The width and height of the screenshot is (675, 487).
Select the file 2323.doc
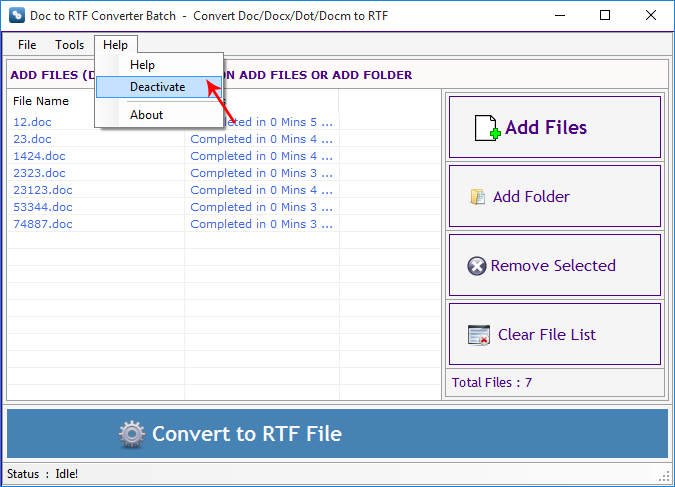[40, 173]
